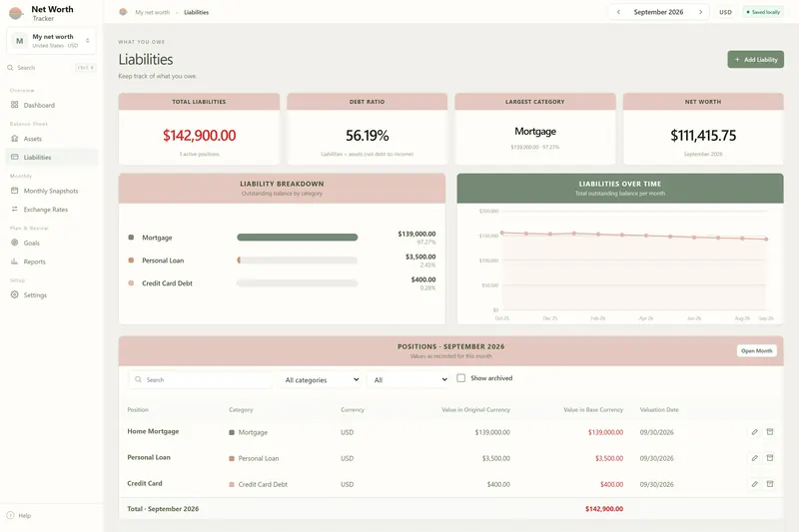Open the All filter dropdown

pos(409,379)
